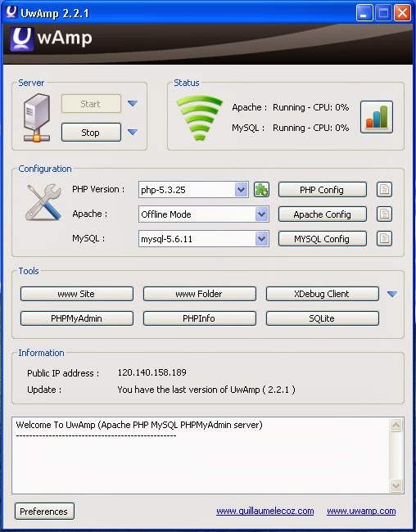Open the MySQL config file document icon
The height and width of the screenshot is (532, 416).
384,238
